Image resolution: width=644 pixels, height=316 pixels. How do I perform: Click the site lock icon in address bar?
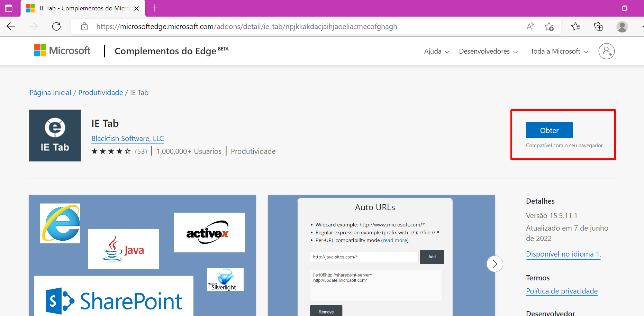[84, 26]
